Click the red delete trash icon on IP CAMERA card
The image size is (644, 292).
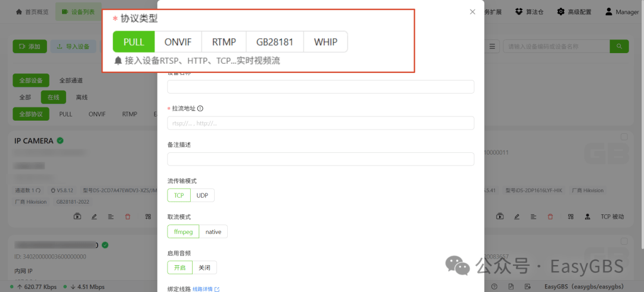(x=128, y=216)
